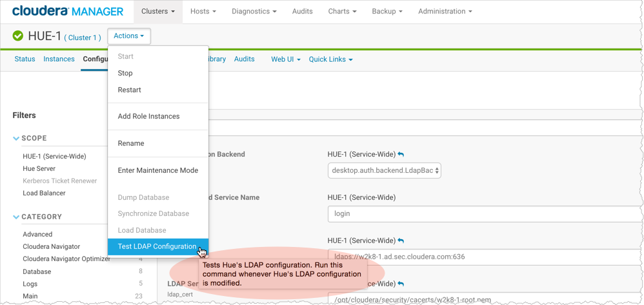Collapse the CATEGORY filter section chevron
The height and width of the screenshot is (305, 644).
coord(16,217)
